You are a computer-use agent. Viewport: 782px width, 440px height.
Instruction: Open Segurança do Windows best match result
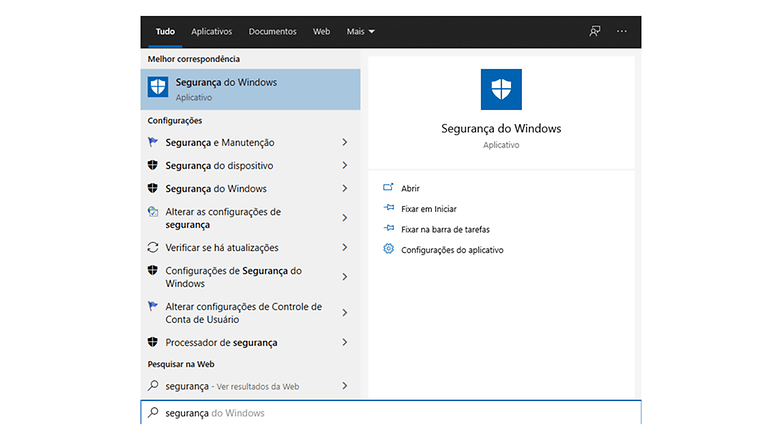[250, 89]
